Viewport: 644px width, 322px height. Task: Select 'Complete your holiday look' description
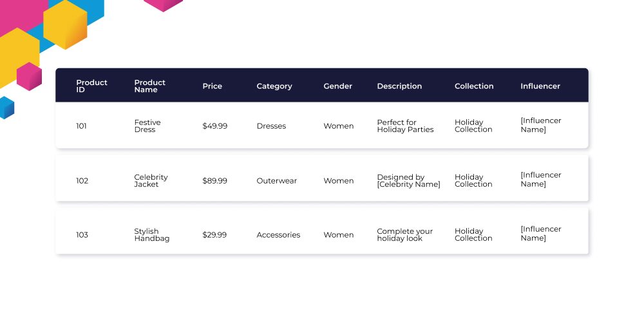[404, 235]
